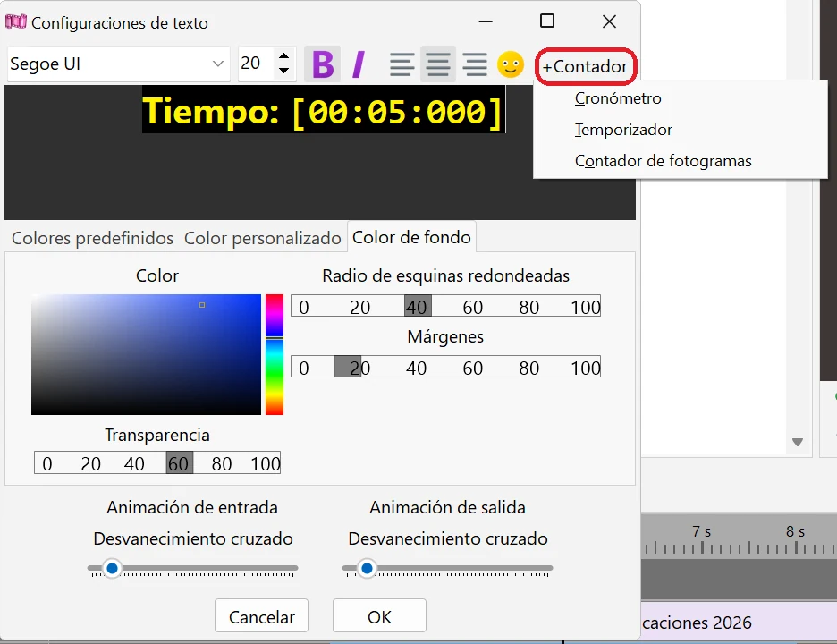Set Transparencia to 100
837x644 pixels.
tap(266, 463)
